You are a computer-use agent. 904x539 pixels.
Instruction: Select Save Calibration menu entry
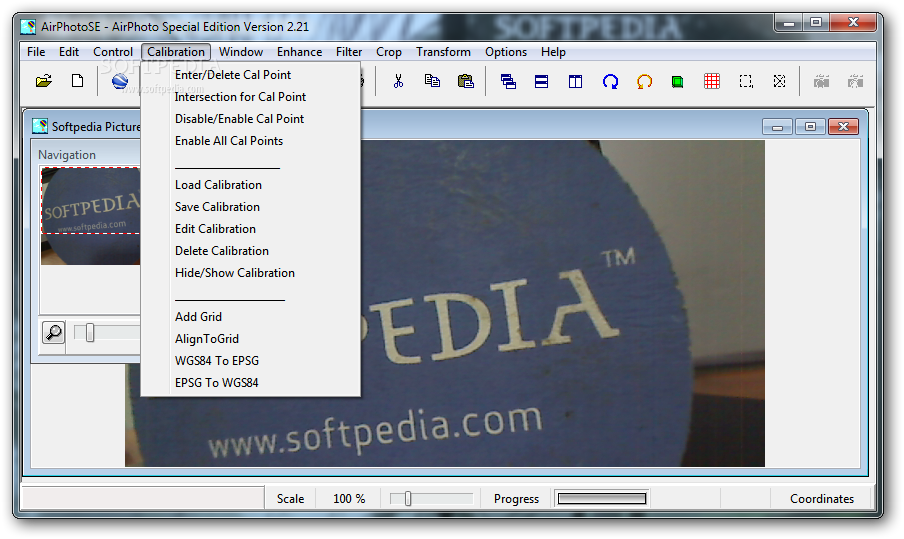251,207
